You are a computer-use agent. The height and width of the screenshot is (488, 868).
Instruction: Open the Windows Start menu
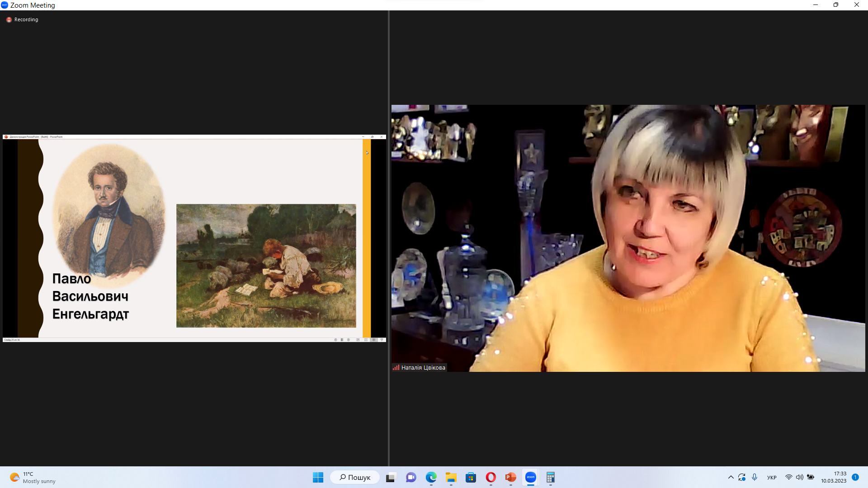tap(318, 477)
